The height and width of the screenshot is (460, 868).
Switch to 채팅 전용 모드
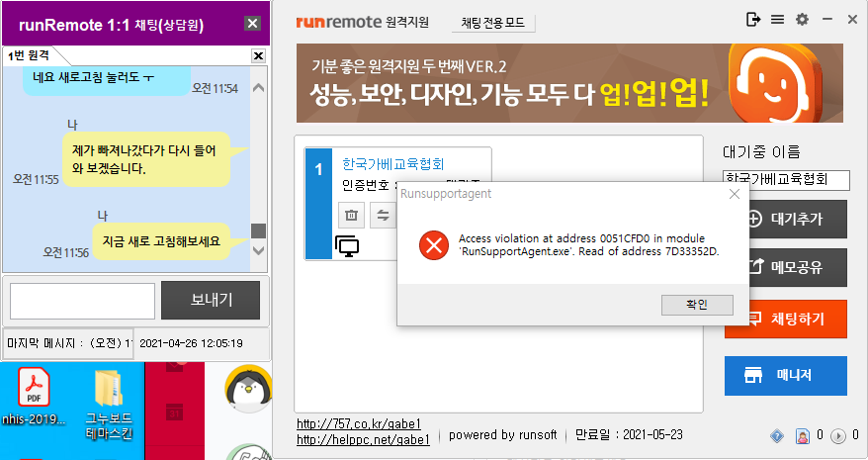[x=494, y=22]
